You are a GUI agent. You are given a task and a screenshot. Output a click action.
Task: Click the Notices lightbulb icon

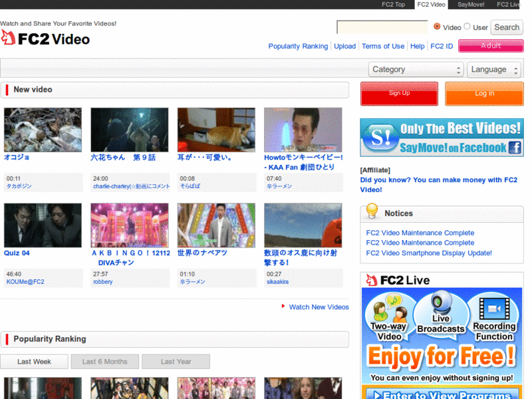coord(372,211)
